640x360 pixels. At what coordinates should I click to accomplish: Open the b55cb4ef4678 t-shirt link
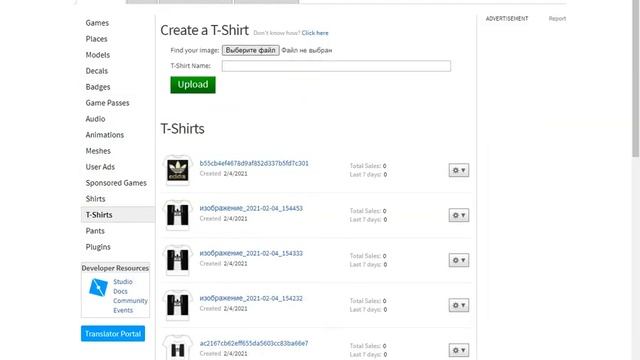(x=254, y=163)
